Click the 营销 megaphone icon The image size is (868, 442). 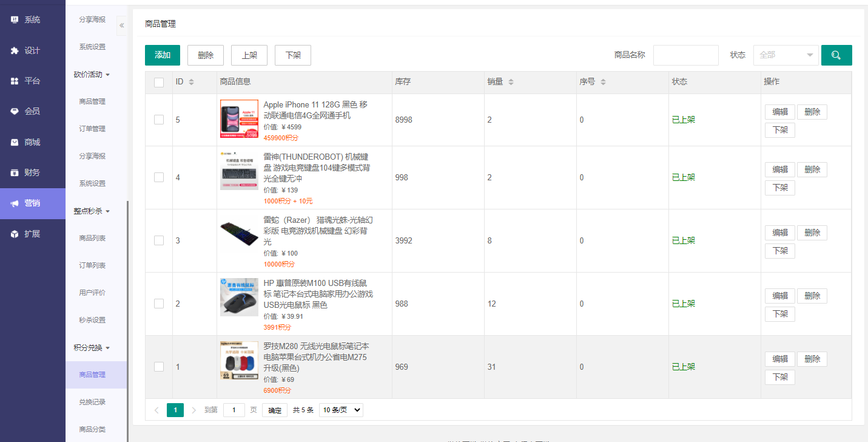[x=15, y=203]
